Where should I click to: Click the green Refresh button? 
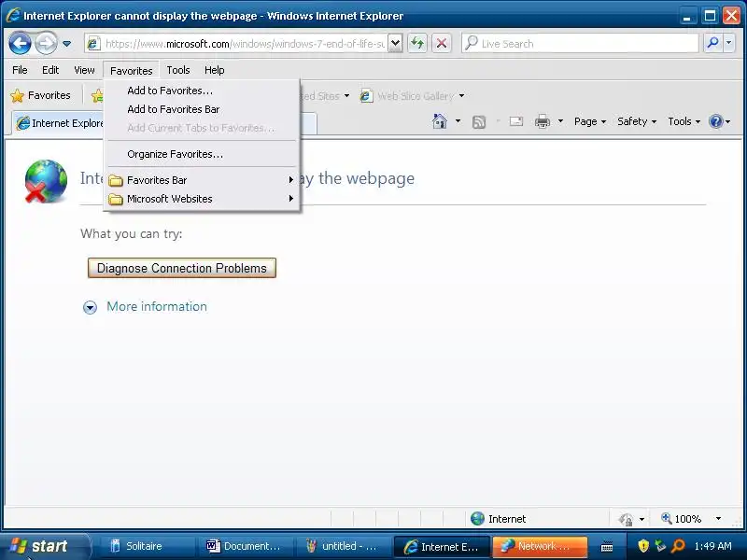click(x=417, y=44)
